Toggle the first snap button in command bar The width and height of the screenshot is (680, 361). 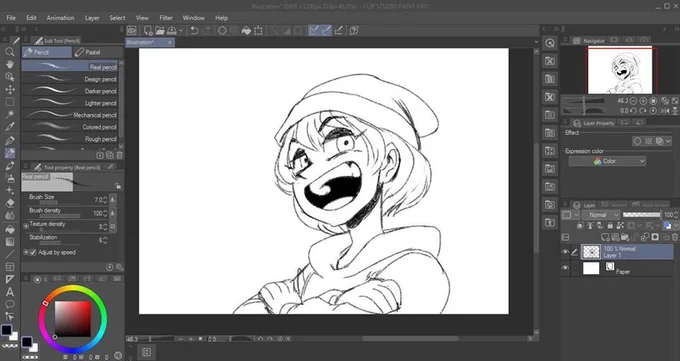[314, 30]
